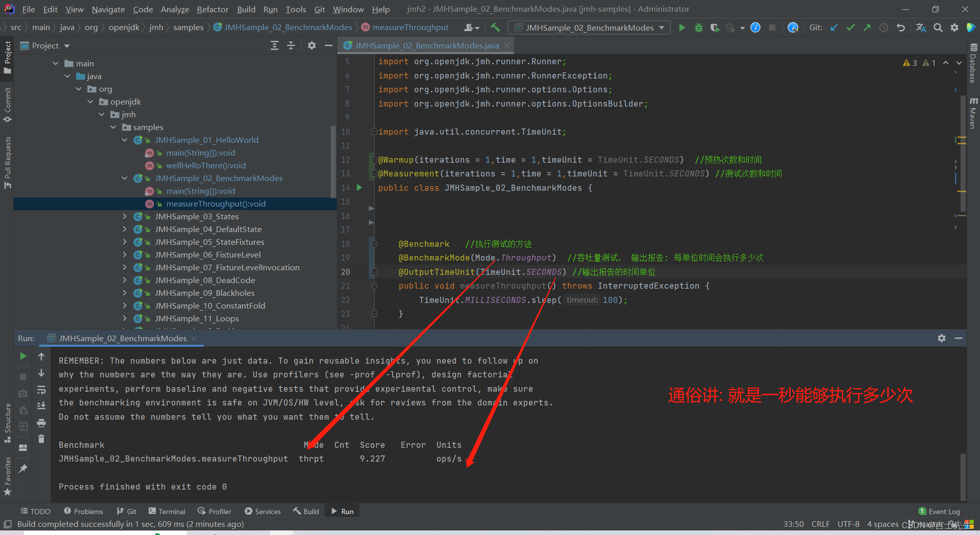This screenshot has width=980, height=535.
Task: Collapse the samples folder
Action: (113, 127)
